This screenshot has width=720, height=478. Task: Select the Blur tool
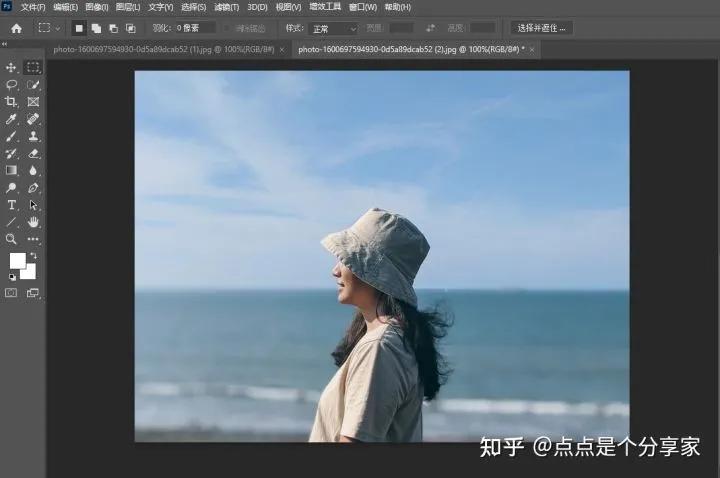(33, 170)
